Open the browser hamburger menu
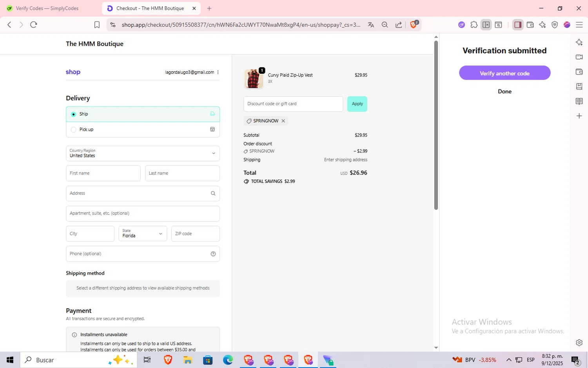 (x=579, y=25)
